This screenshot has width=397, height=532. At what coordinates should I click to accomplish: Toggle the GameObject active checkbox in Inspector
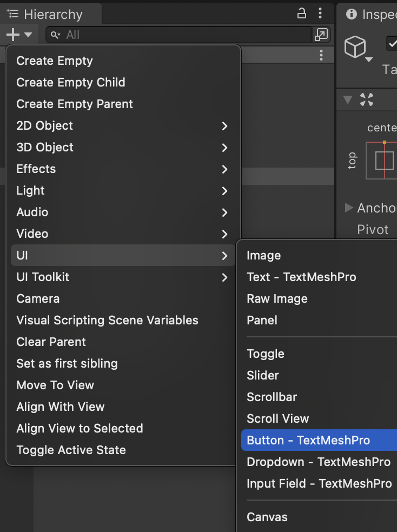pyautogui.click(x=392, y=43)
